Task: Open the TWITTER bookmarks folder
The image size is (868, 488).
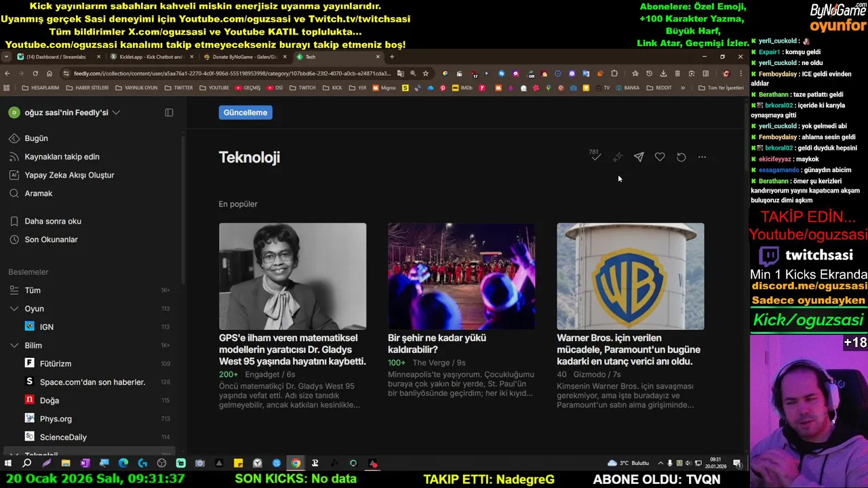Action: coord(178,88)
